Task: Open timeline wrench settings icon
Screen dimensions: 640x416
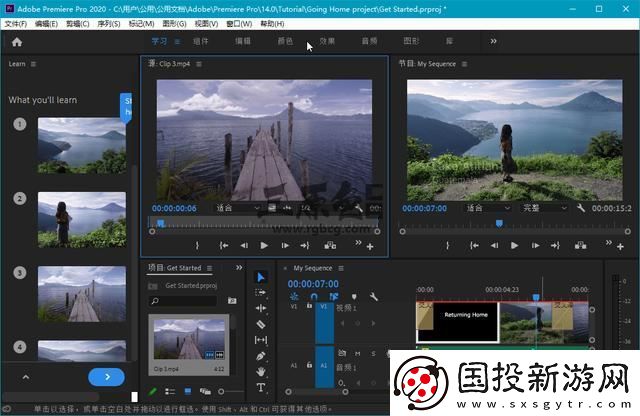Action: click(x=373, y=297)
